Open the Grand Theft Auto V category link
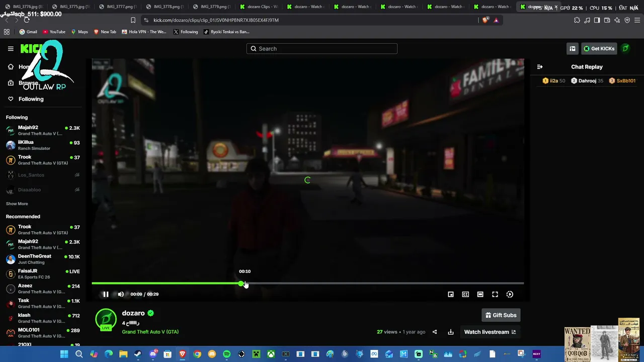The height and width of the screenshot is (362, 644). point(150,332)
